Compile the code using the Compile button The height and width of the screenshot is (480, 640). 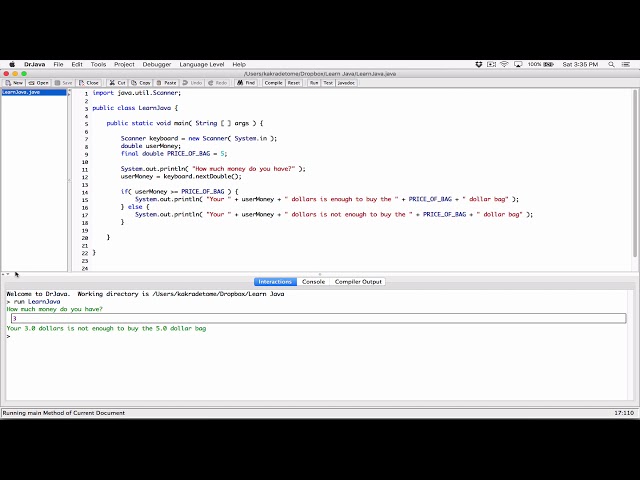(x=273, y=83)
